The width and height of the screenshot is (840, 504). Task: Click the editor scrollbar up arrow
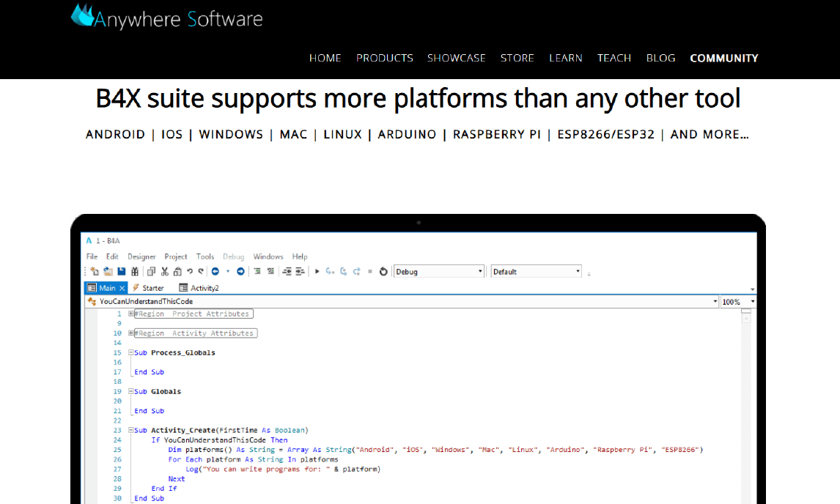click(x=746, y=318)
